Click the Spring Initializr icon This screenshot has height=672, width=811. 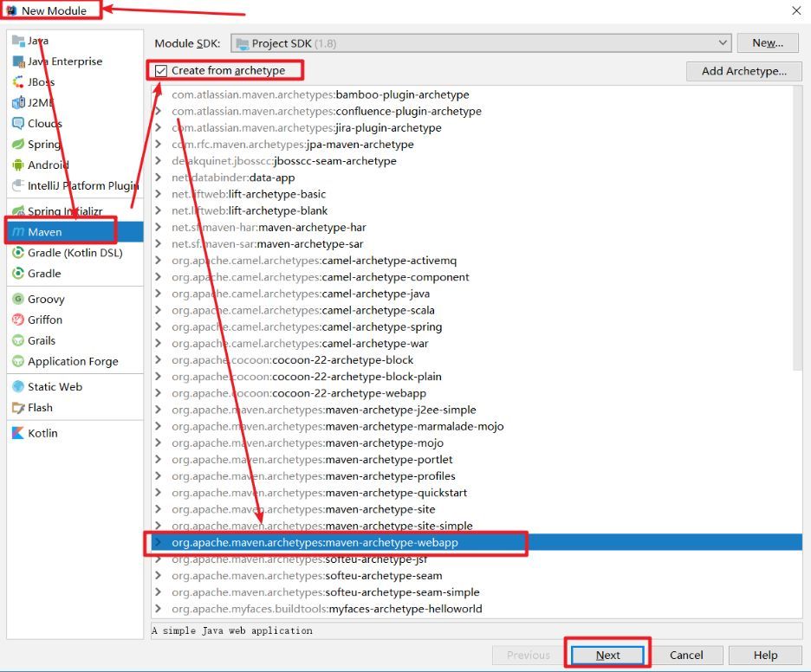18,211
